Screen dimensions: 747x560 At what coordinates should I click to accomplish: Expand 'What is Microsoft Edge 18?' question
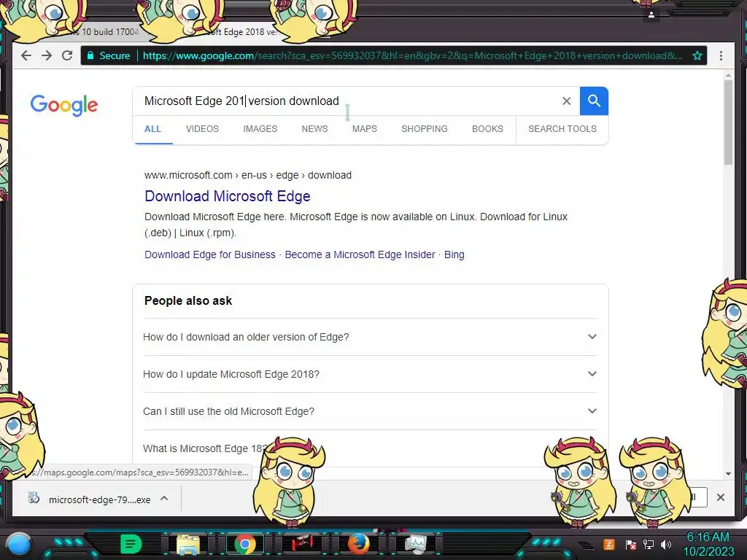(x=205, y=448)
